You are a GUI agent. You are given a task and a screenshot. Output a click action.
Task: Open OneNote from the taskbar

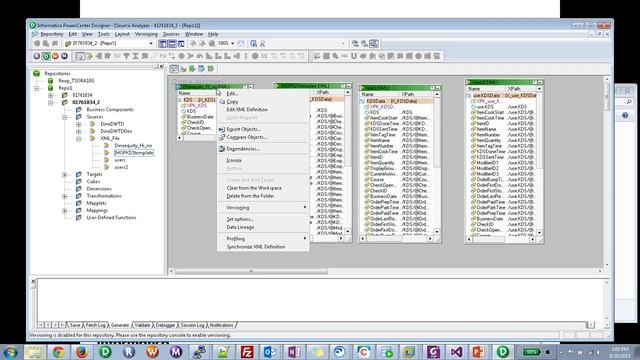[x=293, y=351]
